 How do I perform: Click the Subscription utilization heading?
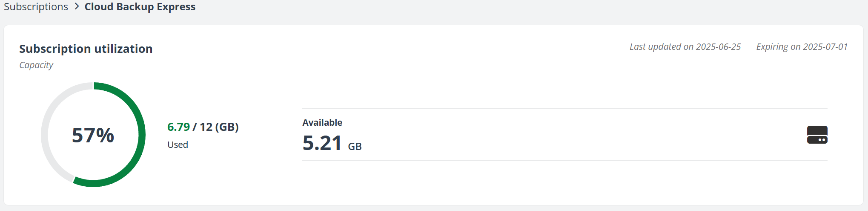tap(86, 49)
